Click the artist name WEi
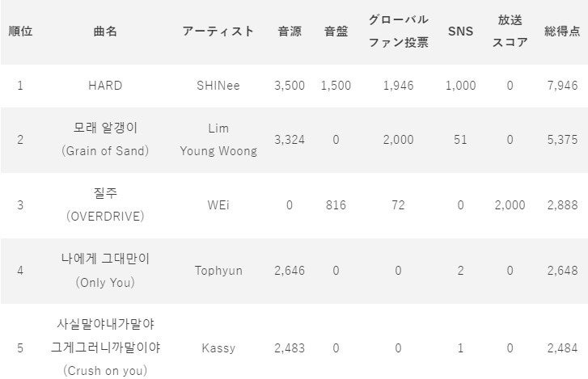 coord(218,205)
